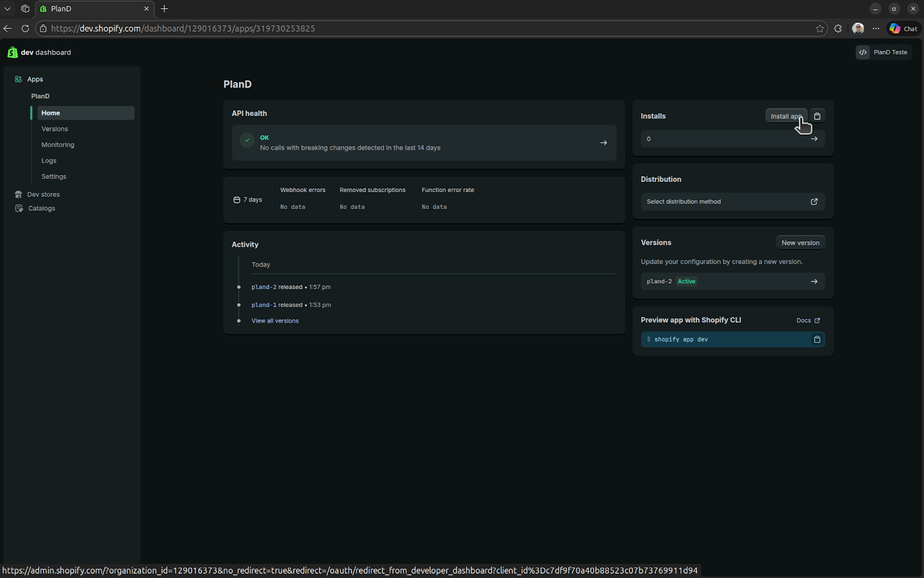Click the Today activity date label
The image size is (924, 578).
coord(260,264)
